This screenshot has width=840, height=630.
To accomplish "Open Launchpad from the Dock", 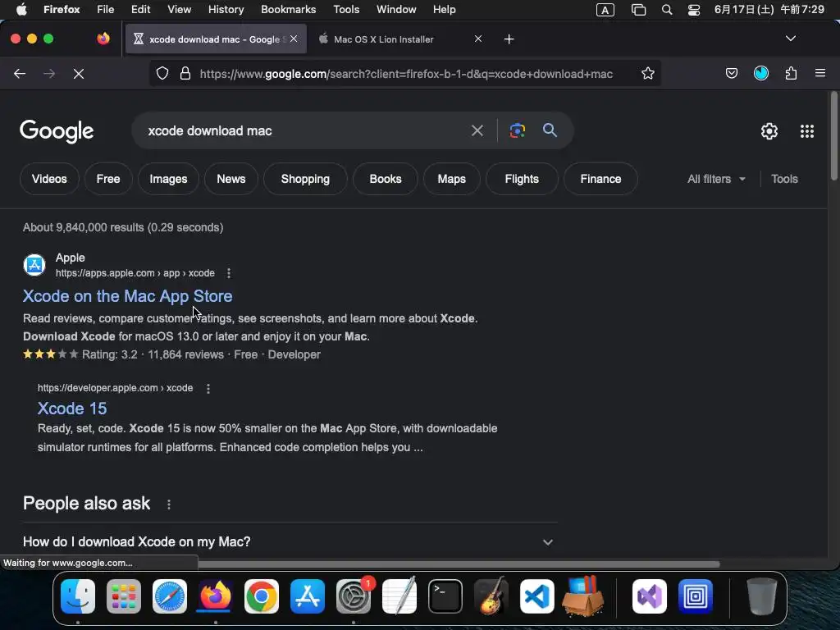I will (124, 596).
